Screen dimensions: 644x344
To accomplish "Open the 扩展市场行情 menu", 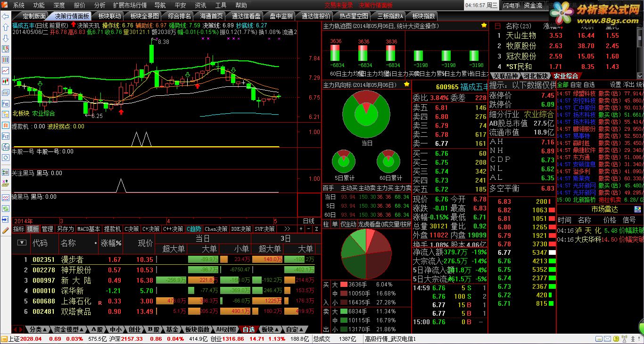I will coord(130,5).
